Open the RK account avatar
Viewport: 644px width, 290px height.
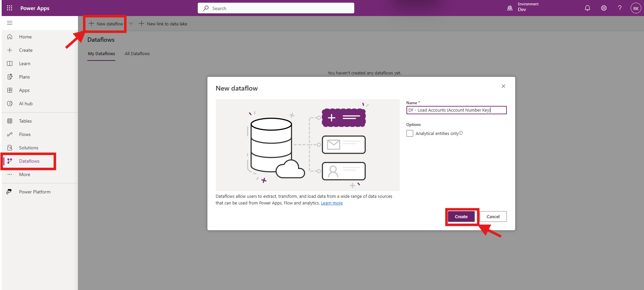click(635, 8)
